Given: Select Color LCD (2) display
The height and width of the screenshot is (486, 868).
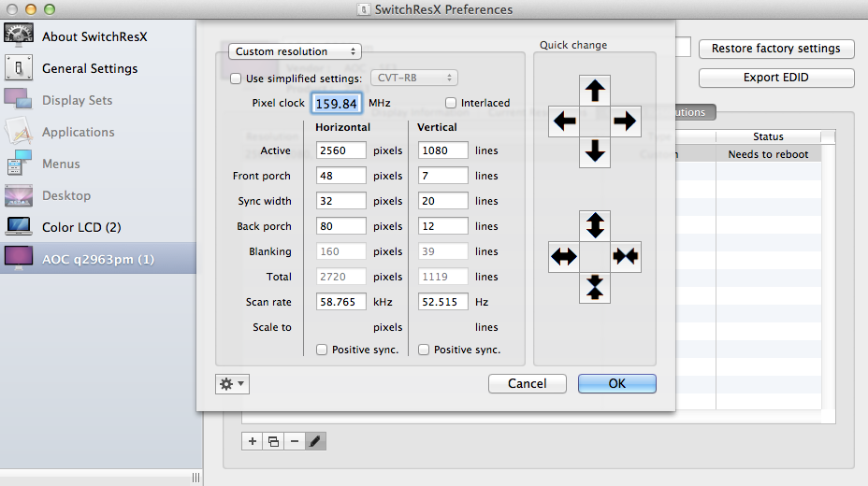Looking at the screenshot, I should pos(98,227).
